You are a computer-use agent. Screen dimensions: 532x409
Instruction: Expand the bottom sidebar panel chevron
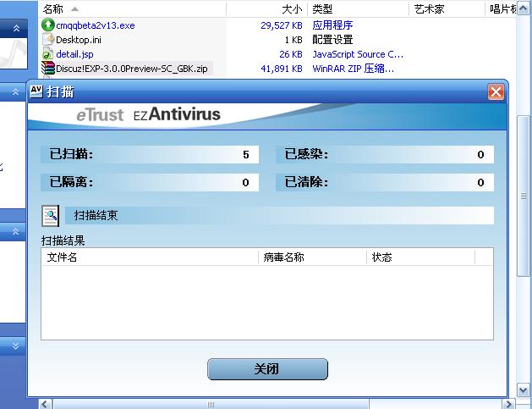coord(15,345)
